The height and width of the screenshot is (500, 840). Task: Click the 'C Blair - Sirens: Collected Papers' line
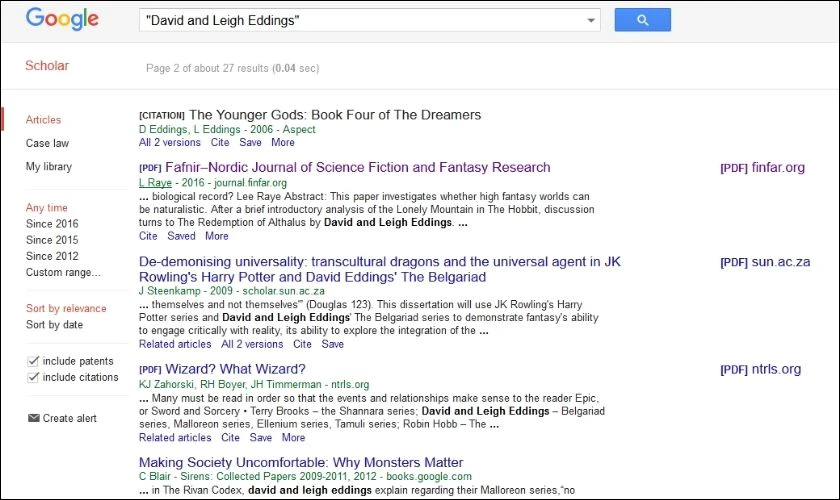[305, 476]
